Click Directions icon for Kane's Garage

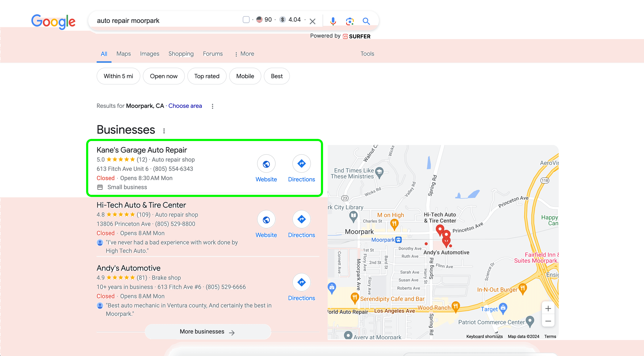pos(301,164)
